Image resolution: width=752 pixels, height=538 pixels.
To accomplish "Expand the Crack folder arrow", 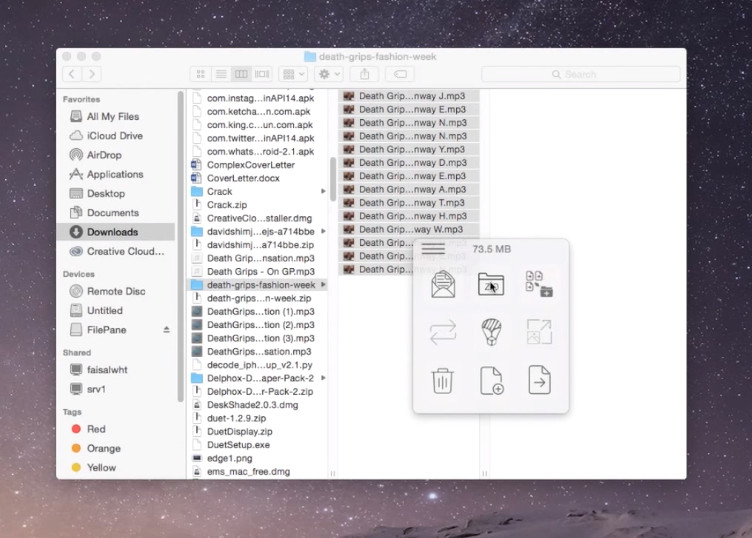I will pos(323,191).
